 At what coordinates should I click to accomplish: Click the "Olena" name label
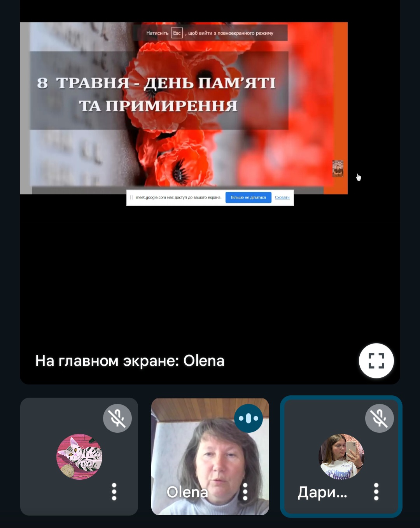pyautogui.click(x=187, y=492)
